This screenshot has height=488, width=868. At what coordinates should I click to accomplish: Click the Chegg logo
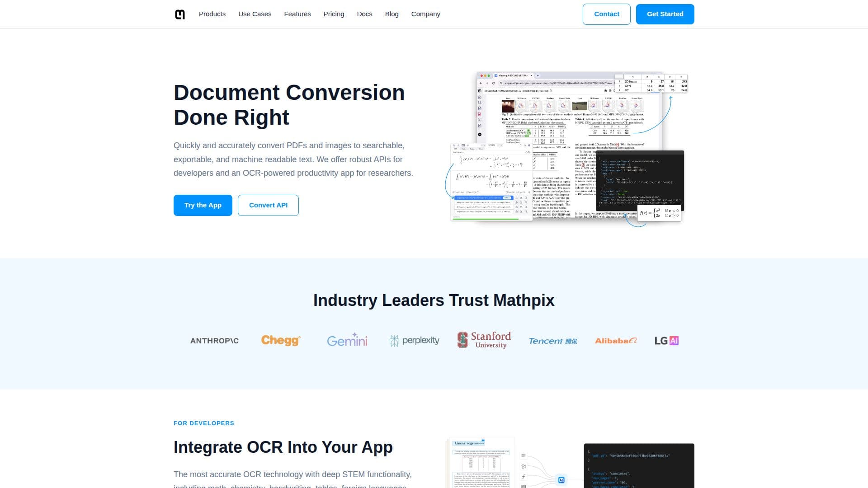[281, 340]
